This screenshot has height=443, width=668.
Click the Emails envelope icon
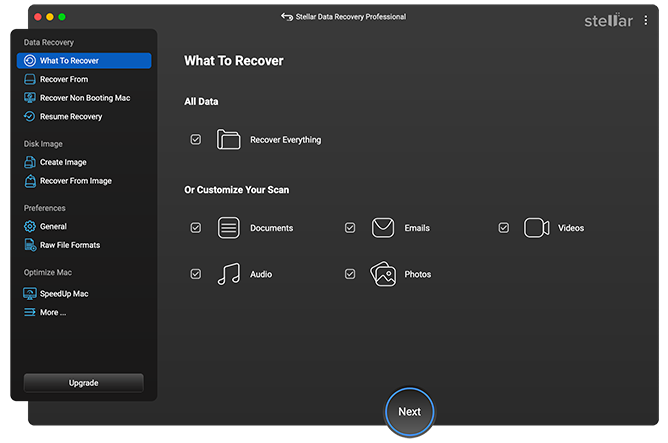click(383, 228)
